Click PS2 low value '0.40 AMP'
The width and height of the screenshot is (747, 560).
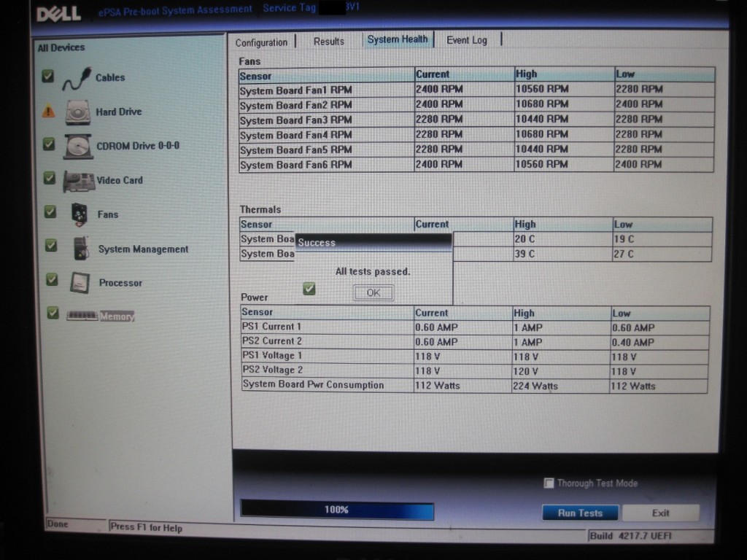[633, 343]
